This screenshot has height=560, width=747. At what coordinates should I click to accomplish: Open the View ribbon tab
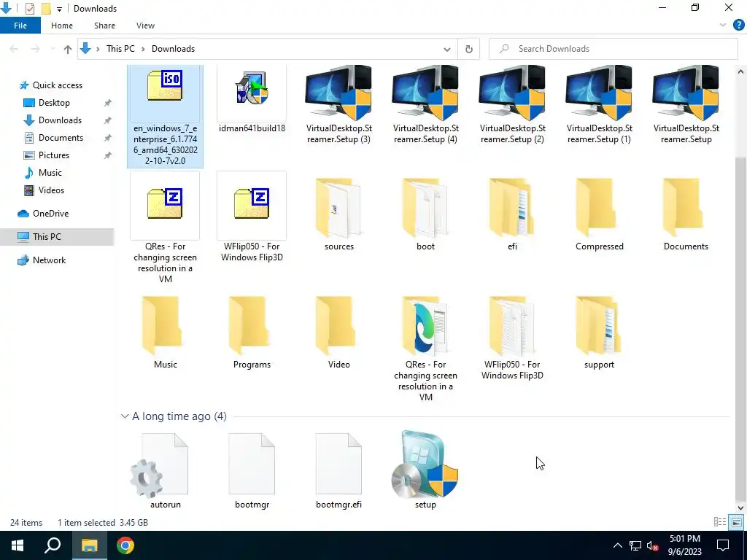point(145,26)
